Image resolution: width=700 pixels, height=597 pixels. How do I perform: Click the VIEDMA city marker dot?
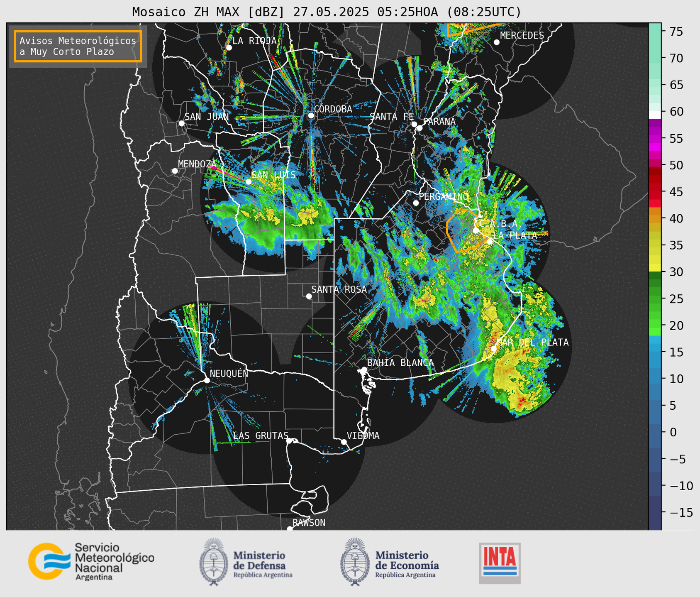344,442
